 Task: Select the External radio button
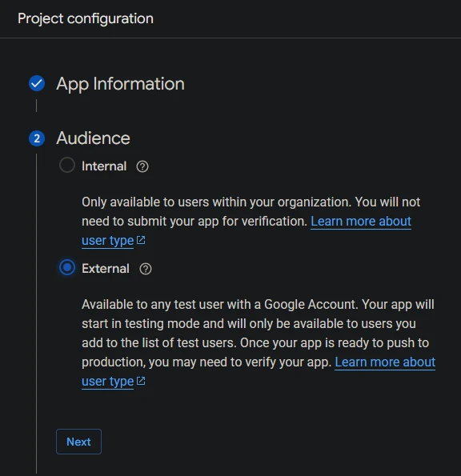pyautogui.click(x=66, y=267)
